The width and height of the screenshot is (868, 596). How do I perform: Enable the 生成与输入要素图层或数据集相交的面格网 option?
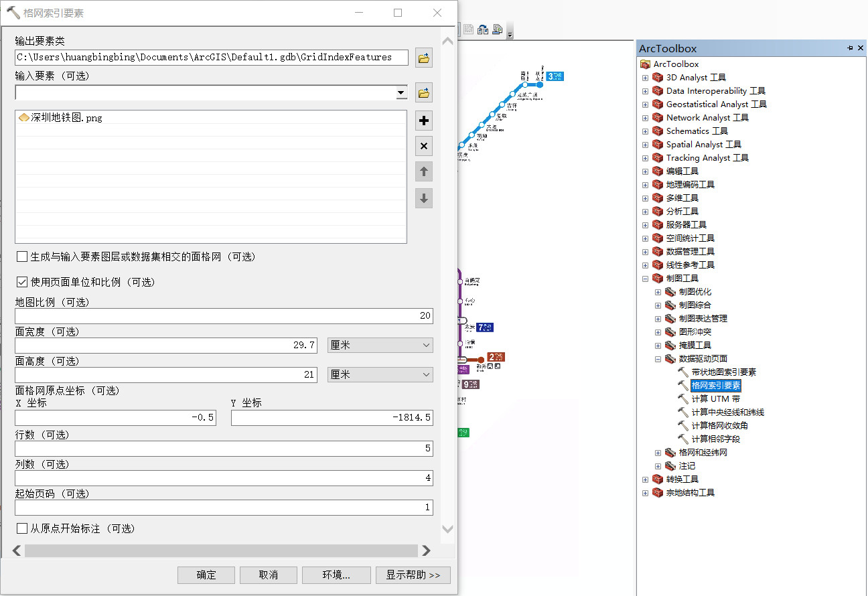[20, 256]
